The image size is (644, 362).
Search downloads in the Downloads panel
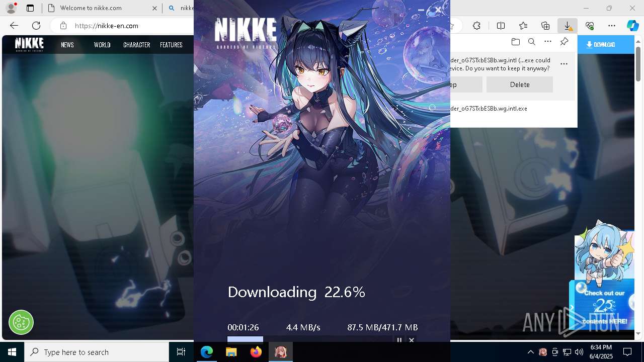pos(531,42)
